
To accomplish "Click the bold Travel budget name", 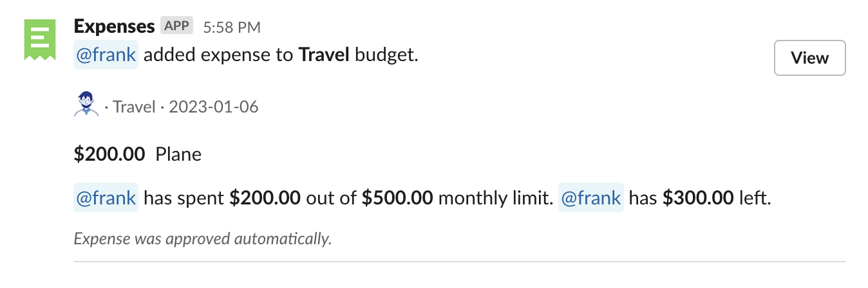I will [x=323, y=56].
